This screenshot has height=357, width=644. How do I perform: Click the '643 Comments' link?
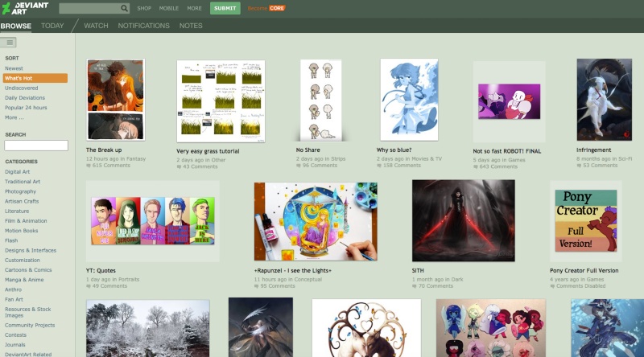pyautogui.click(x=498, y=166)
